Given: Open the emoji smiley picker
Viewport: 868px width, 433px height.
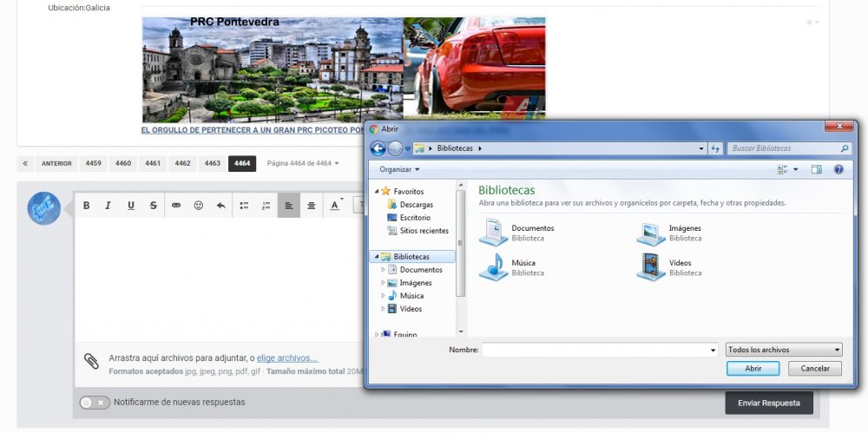Looking at the screenshot, I should 198,206.
